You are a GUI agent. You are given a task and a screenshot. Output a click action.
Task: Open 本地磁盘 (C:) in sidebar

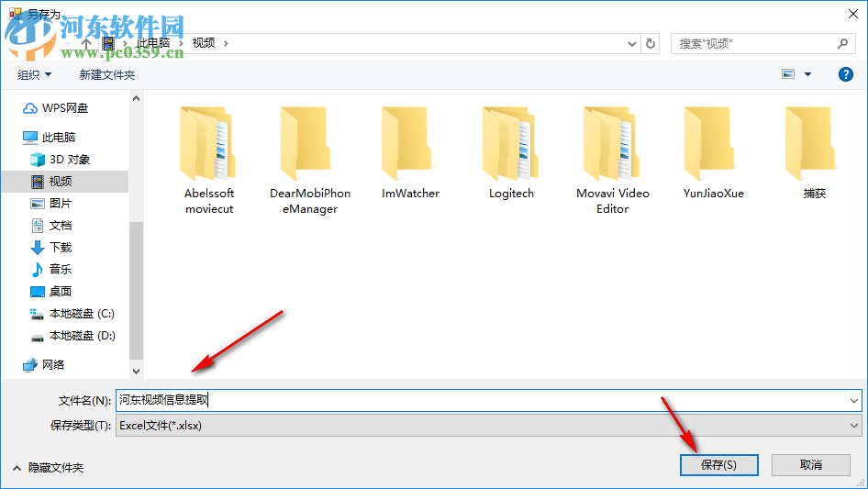72,314
